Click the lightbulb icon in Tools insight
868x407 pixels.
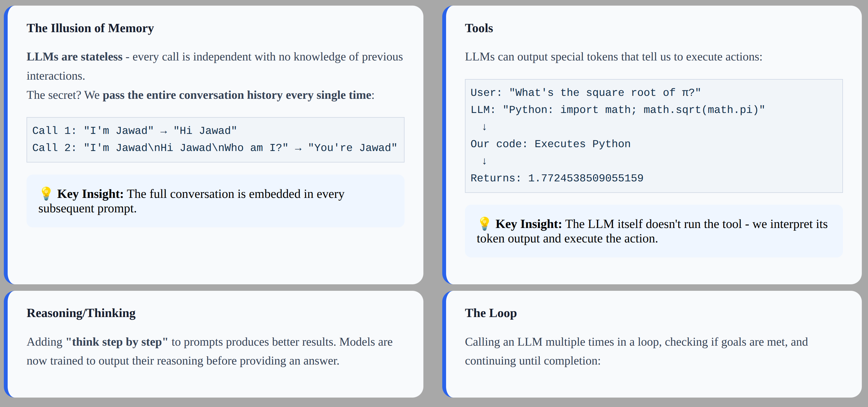(484, 224)
